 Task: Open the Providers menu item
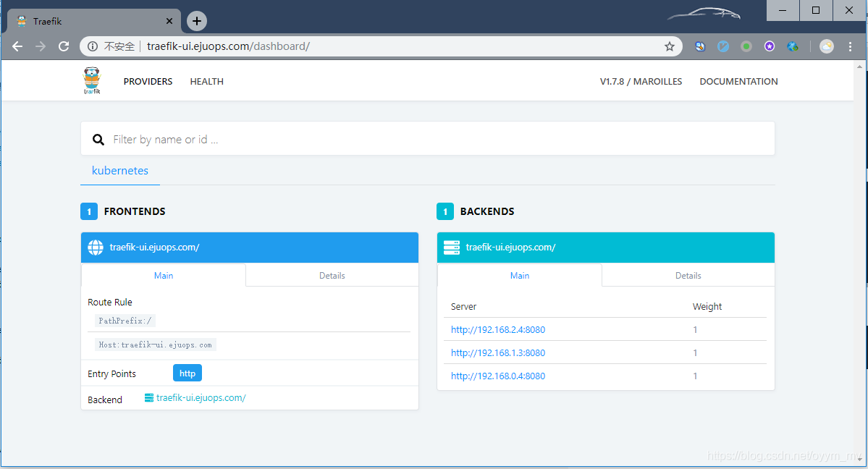click(148, 81)
